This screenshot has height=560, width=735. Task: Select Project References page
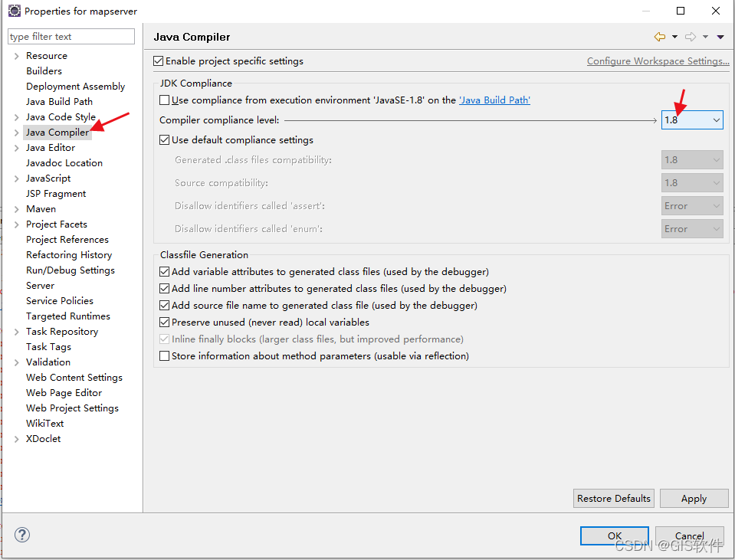click(67, 240)
